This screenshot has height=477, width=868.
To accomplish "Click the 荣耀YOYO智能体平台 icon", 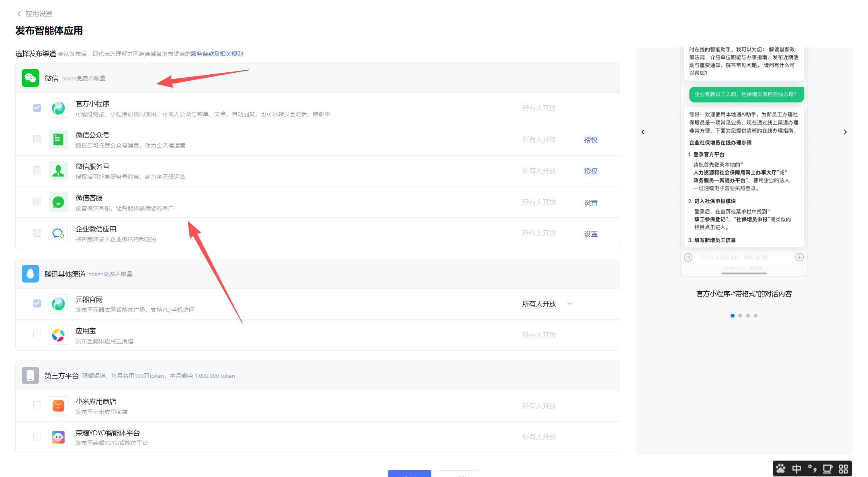I will click(x=58, y=437).
